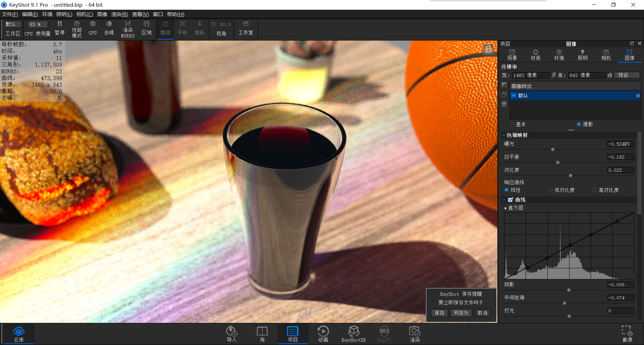Click 取消 to dismiss the save prompt
Image resolution: width=644 pixels, height=345 pixels.
(482, 313)
